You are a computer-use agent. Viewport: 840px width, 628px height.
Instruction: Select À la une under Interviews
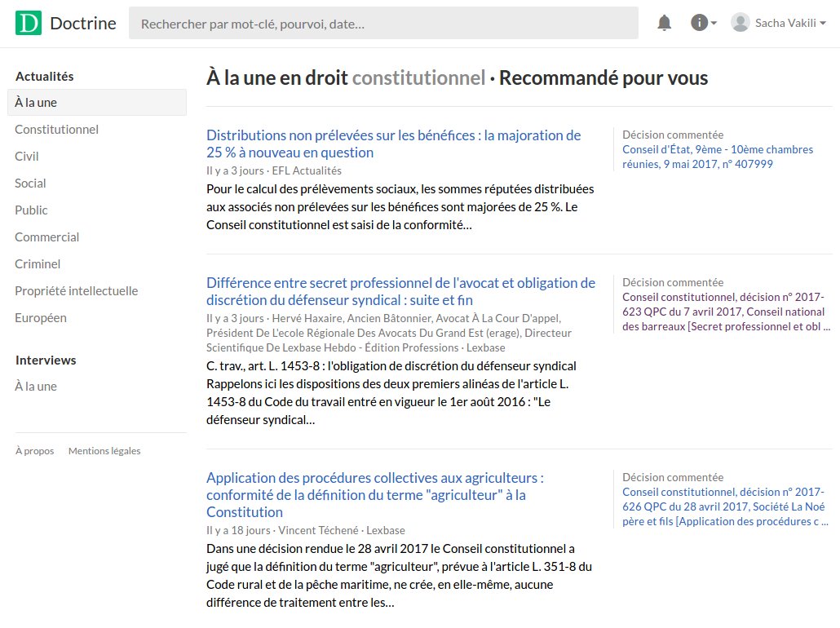click(x=36, y=387)
